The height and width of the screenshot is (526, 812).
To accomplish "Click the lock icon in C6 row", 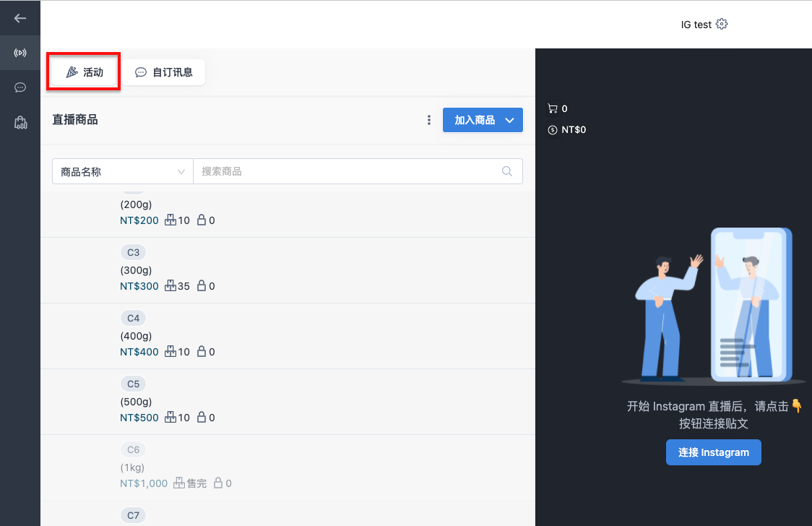I will (218, 483).
